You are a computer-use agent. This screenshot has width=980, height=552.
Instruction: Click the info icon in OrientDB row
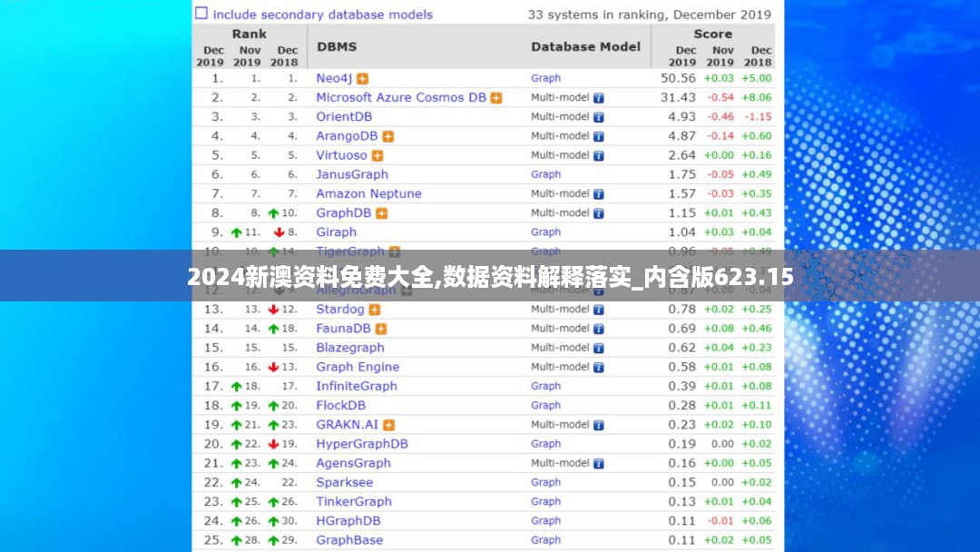599,117
